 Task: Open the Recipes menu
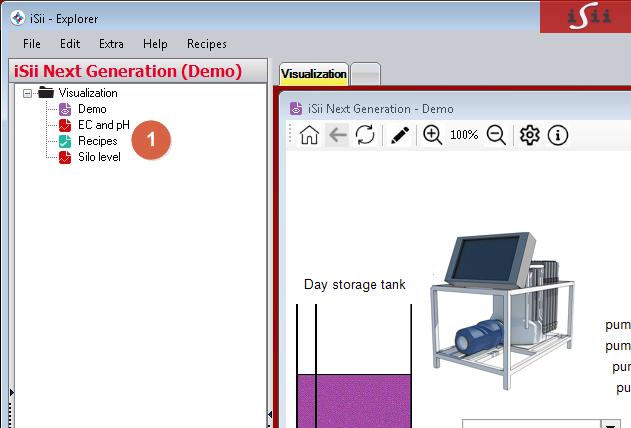click(x=207, y=44)
